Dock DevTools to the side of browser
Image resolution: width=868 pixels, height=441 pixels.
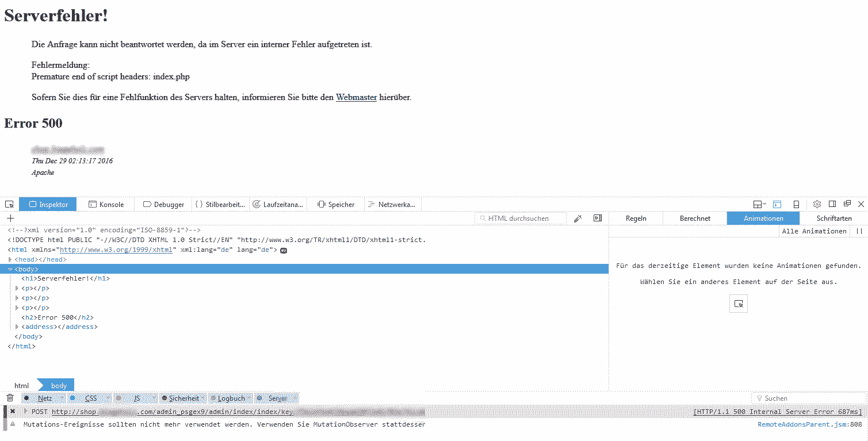coord(832,204)
